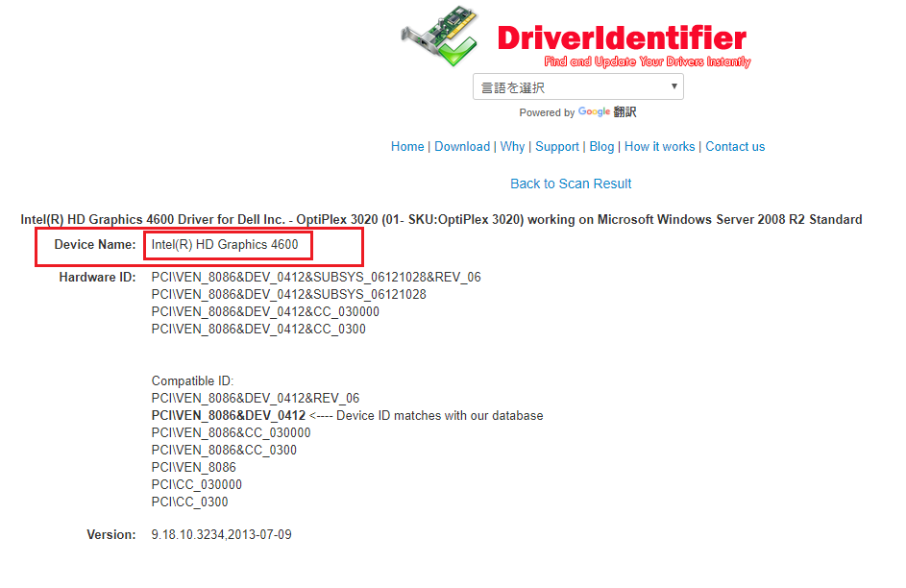This screenshot has height=588, width=906.
Task: Select compatible ID PCI\VEN_8086&DEV_0412&REV_06
Action: pos(256,399)
